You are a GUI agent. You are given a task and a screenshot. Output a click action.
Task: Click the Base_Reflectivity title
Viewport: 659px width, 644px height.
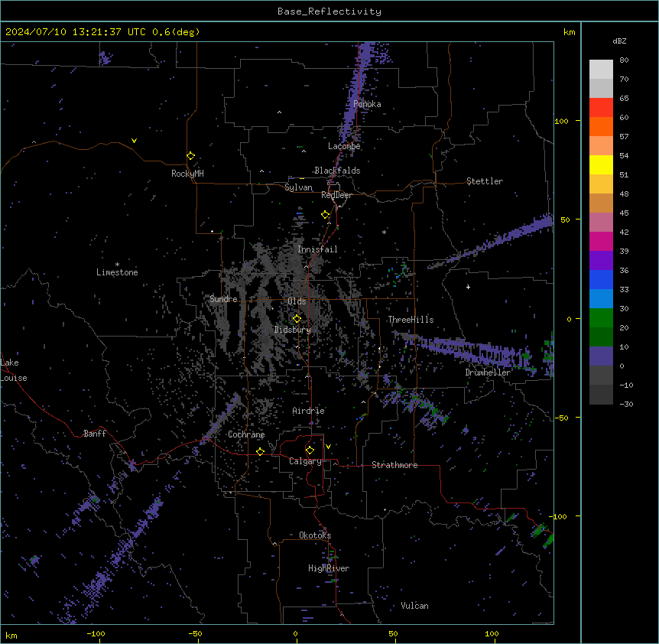(329, 11)
